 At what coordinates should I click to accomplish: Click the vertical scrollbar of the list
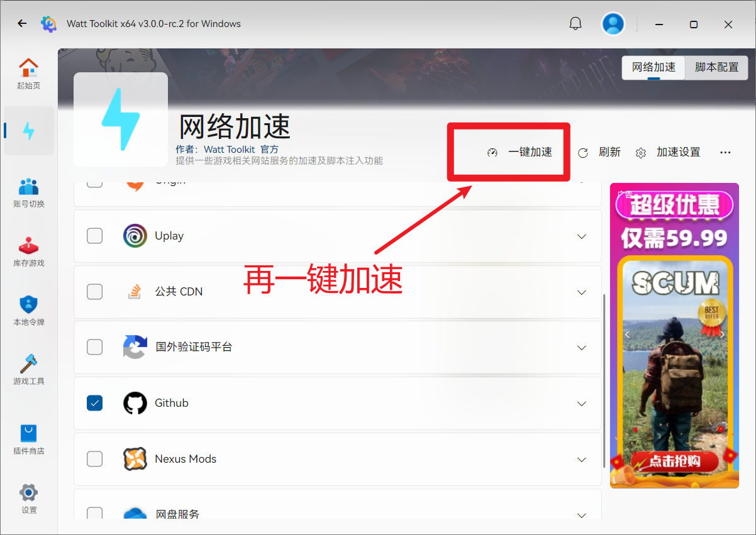point(604,377)
